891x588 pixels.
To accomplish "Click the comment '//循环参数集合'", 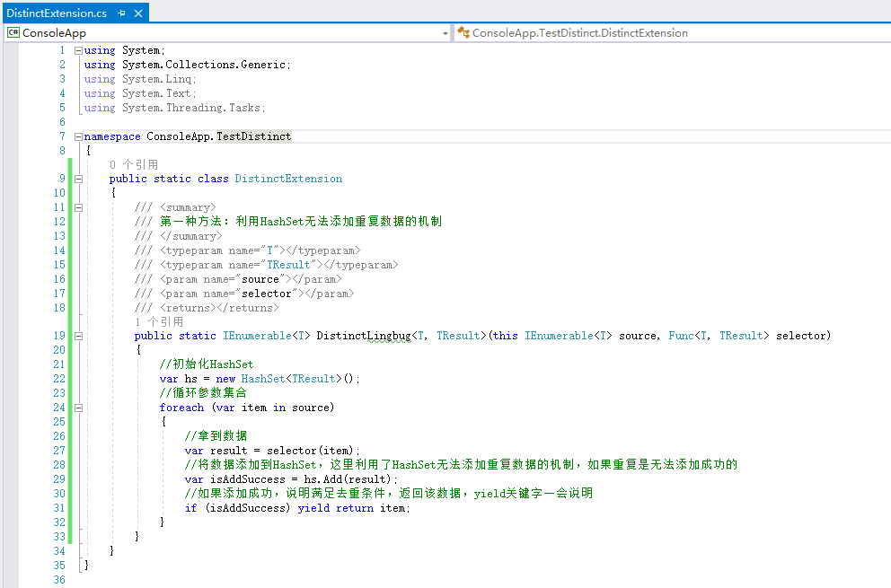I will [x=203, y=393].
